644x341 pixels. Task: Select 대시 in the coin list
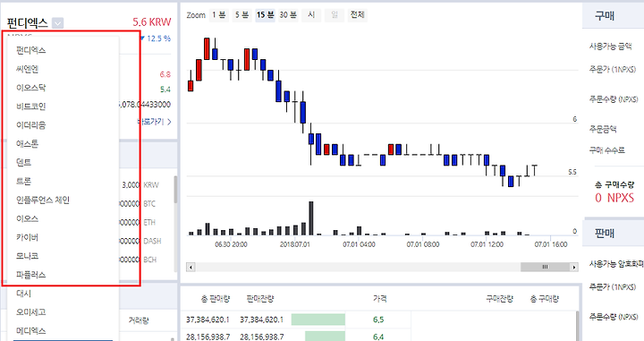coord(23,294)
